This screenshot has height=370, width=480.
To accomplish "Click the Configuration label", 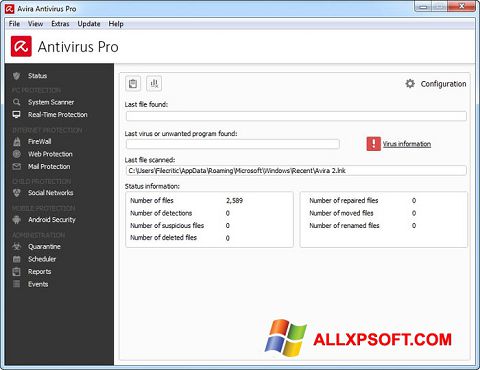I will coord(443,84).
